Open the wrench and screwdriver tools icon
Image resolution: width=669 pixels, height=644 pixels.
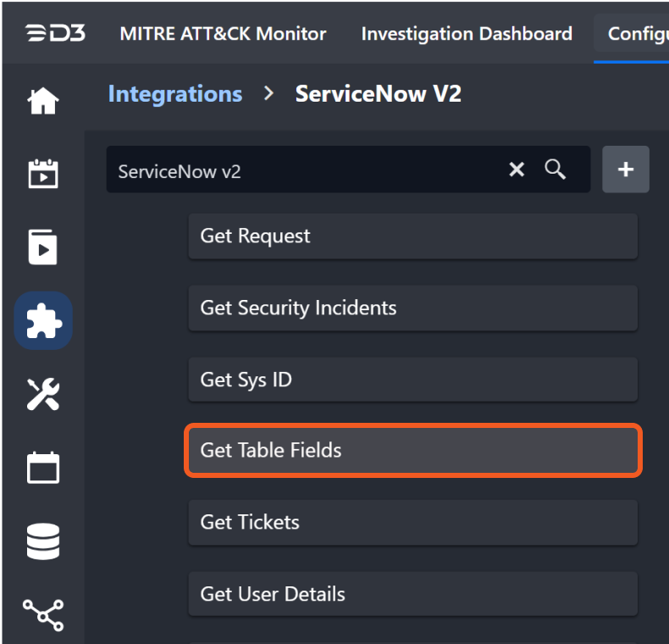pyautogui.click(x=43, y=394)
